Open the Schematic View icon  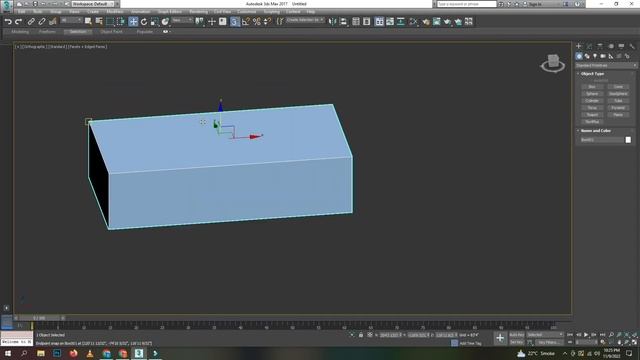[x=401, y=22]
